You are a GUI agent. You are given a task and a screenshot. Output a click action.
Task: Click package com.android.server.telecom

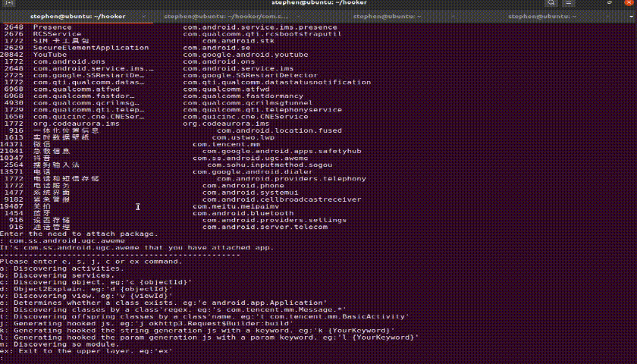265,227
